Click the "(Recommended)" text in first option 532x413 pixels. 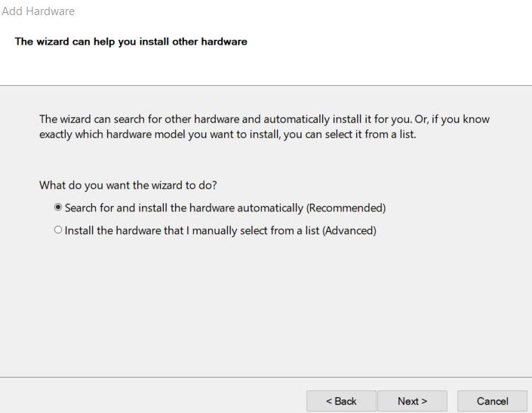coord(346,208)
